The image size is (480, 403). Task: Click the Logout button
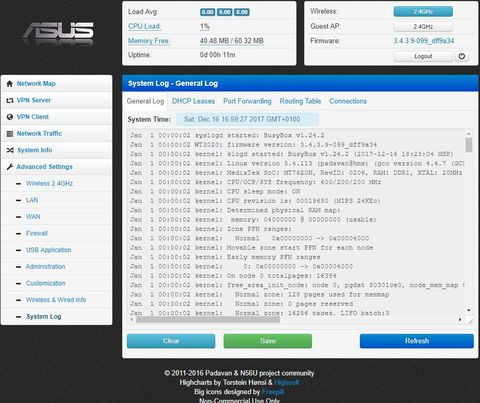coord(423,56)
